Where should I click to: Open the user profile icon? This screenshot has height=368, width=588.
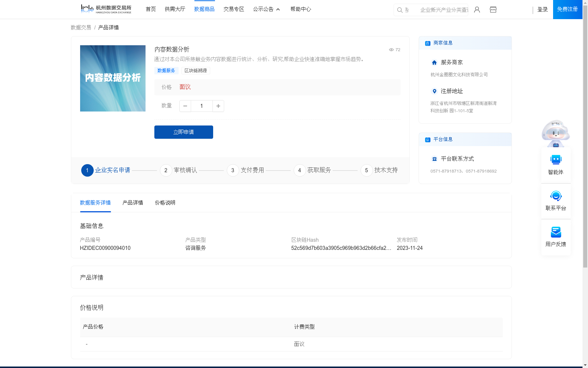pyautogui.click(x=477, y=10)
